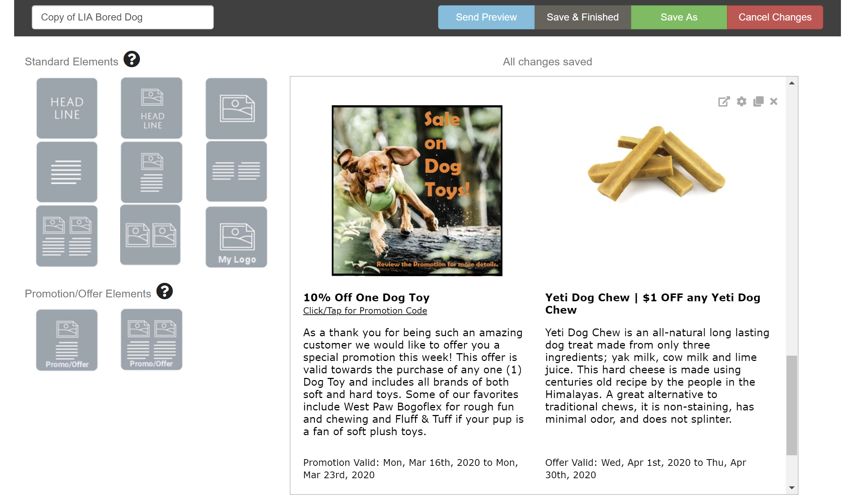854x504 pixels.
Task: Open Standard Elements help icon
Action: tap(132, 59)
